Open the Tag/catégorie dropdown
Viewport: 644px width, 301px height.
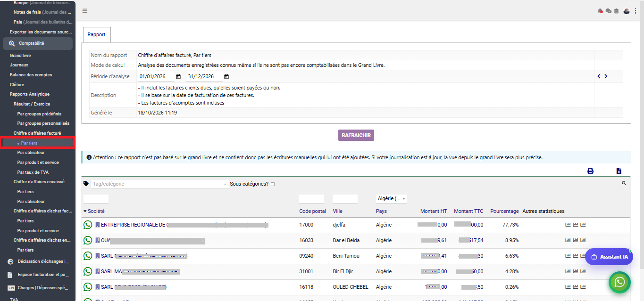160,184
